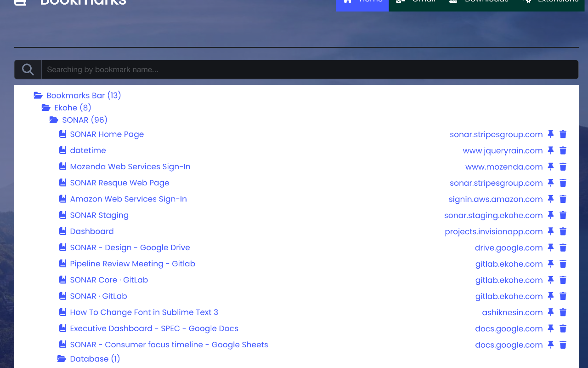Click the search magnifier icon
This screenshot has width=588, height=368.
pos(28,69)
